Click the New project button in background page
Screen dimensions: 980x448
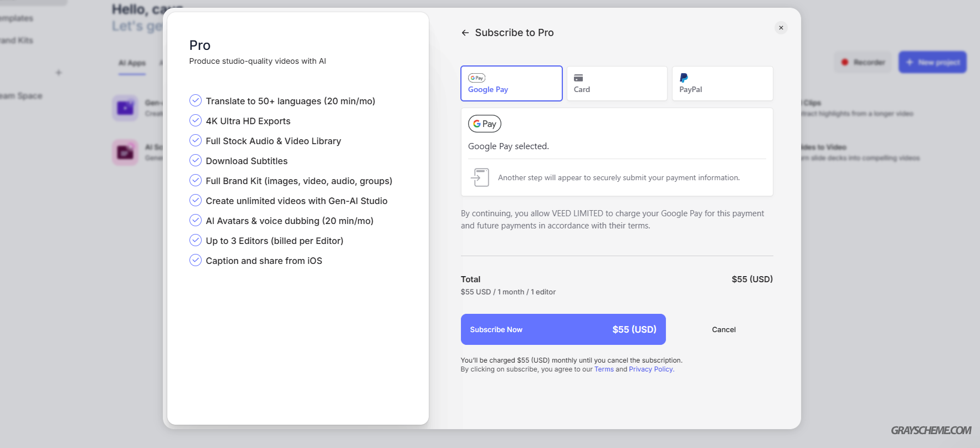tap(932, 62)
